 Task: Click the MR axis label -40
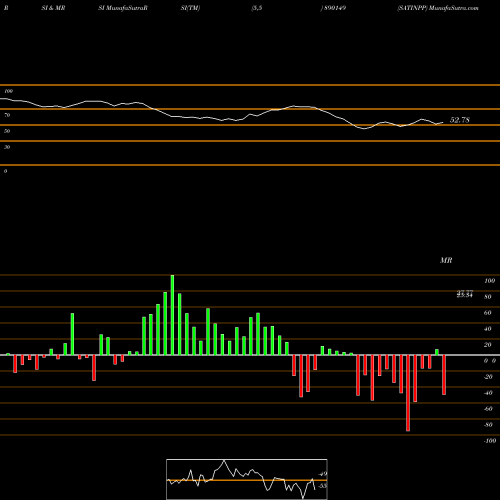(x=488, y=393)
